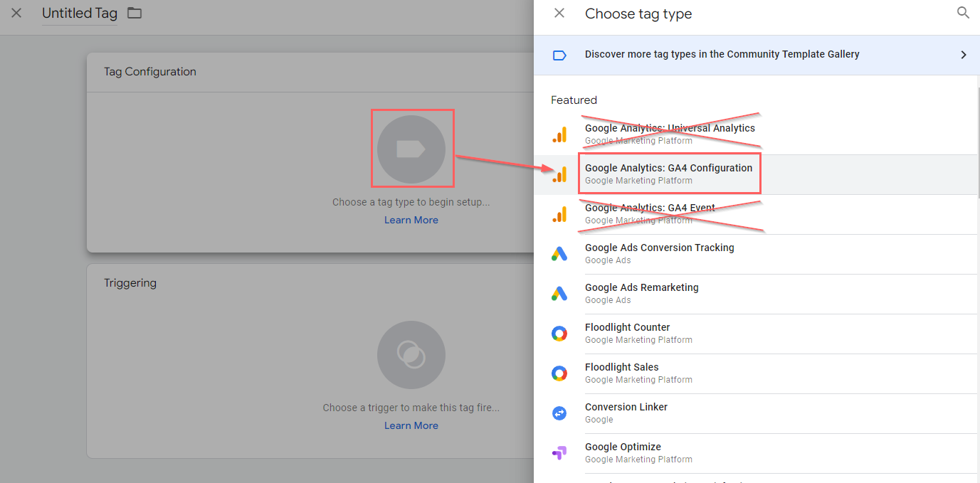Viewport: 980px width, 483px height.
Task: Choose Google Optimize tag type
Action: pos(757,453)
